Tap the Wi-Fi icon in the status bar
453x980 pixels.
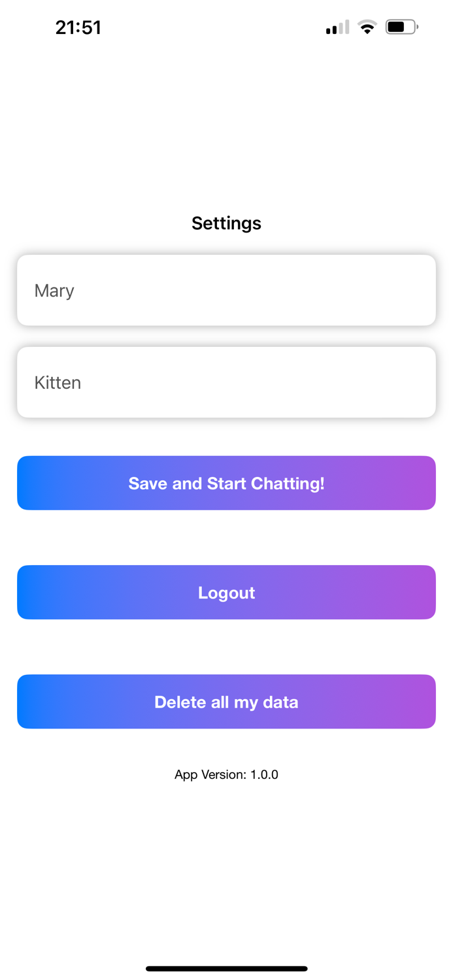367,27
